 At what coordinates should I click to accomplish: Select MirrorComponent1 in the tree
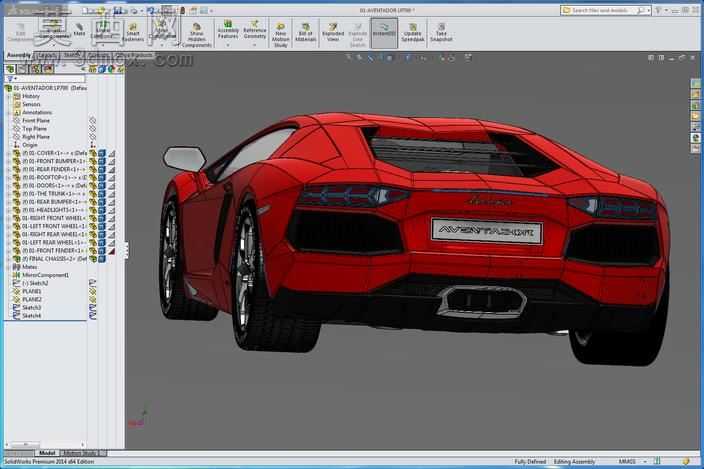(x=45, y=275)
